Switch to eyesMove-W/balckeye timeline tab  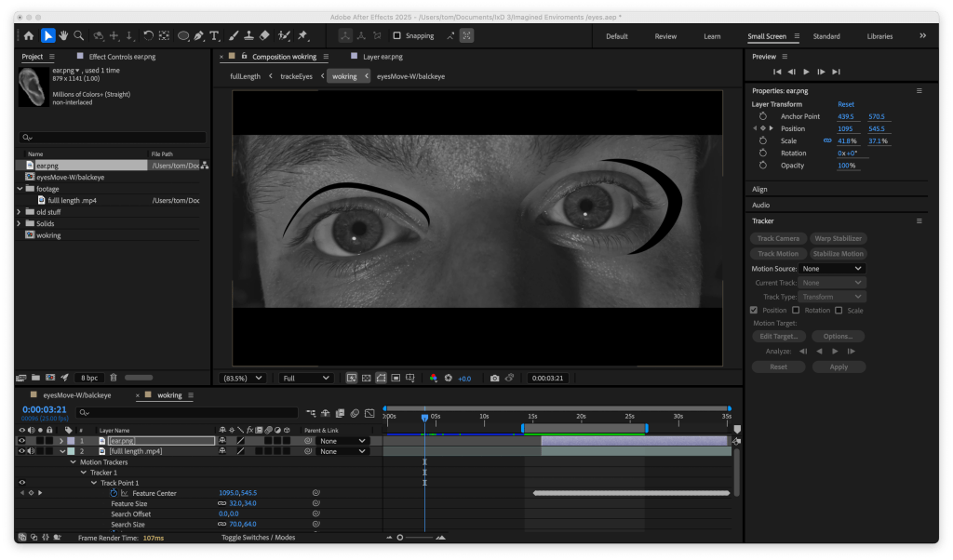pos(76,395)
